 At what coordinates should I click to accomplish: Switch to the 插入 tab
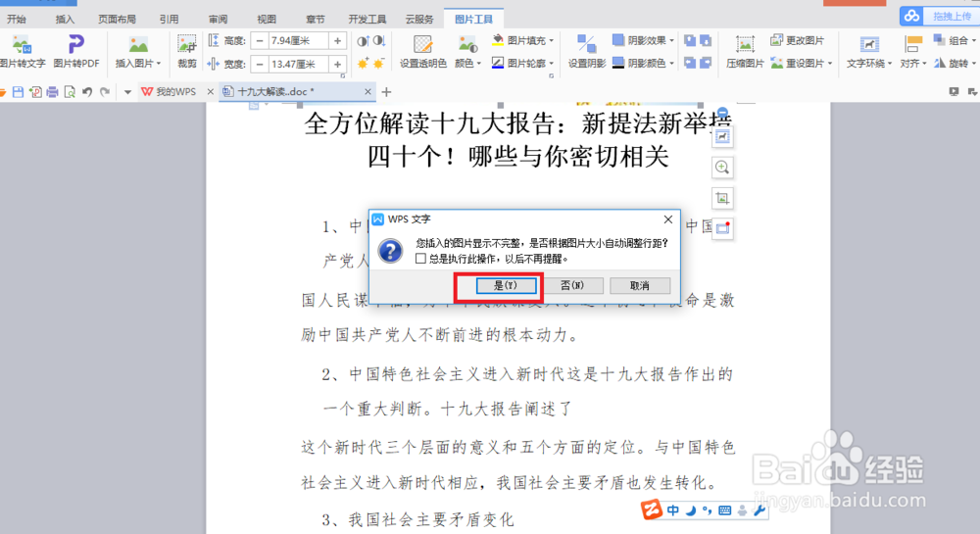click(65, 19)
